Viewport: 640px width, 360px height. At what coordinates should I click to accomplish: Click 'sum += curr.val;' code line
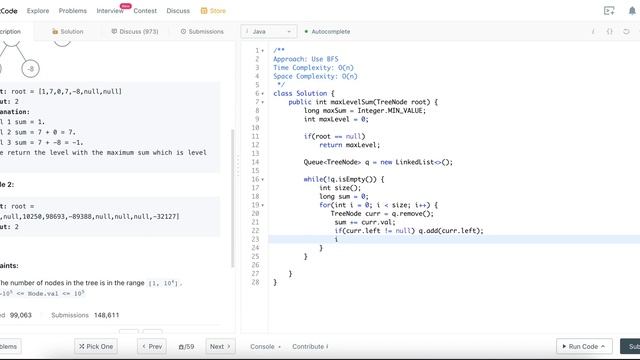(365, 222)
